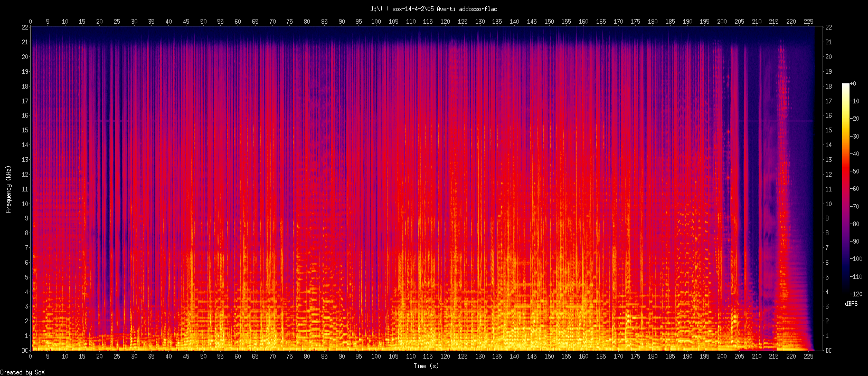Click "3" tick on right frequency axis
868x376 pixels.
click(x=827, y=306)
